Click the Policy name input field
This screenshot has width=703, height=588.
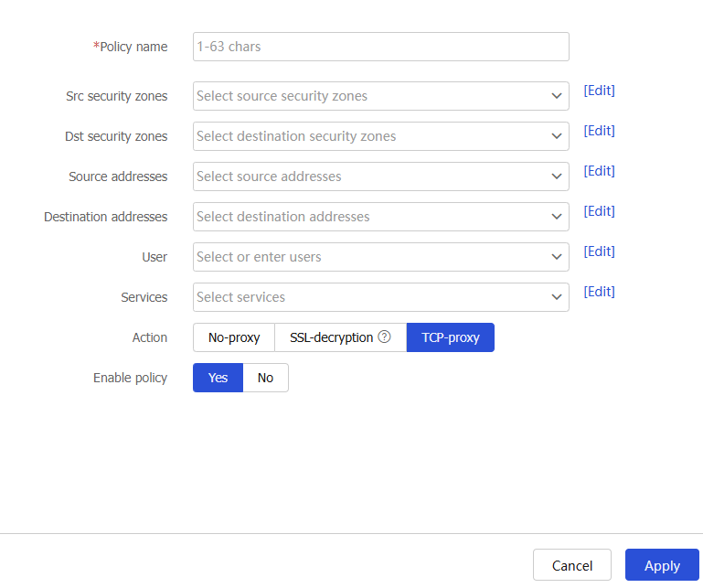tap(380, 47)
